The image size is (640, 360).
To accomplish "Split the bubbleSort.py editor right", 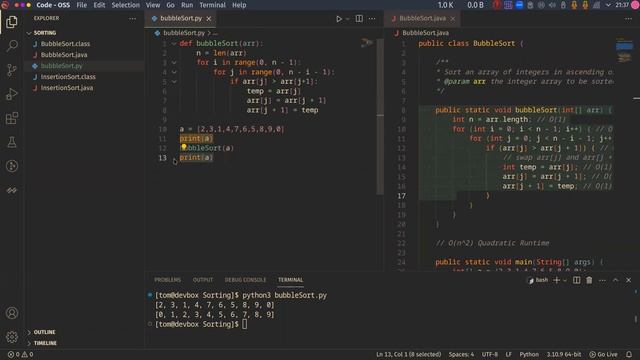I will pyautogui.click(x=359, y=18).
